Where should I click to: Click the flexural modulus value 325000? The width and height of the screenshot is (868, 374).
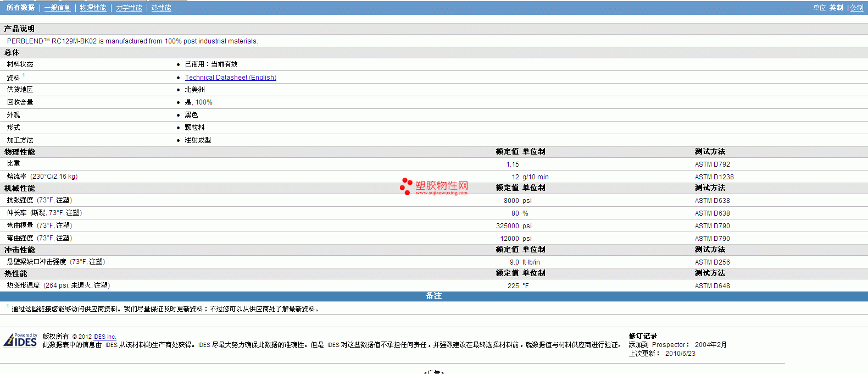tap(508, 226)
